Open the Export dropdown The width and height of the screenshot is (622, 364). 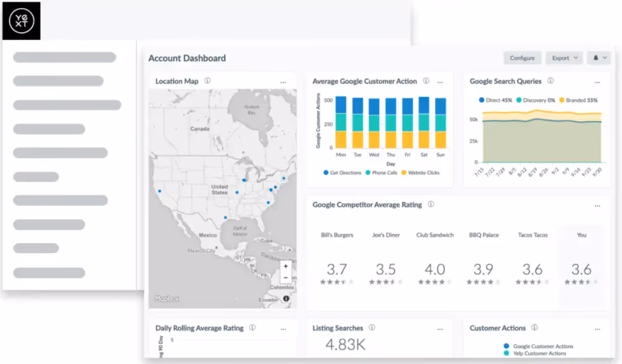[x=564, y=58]
